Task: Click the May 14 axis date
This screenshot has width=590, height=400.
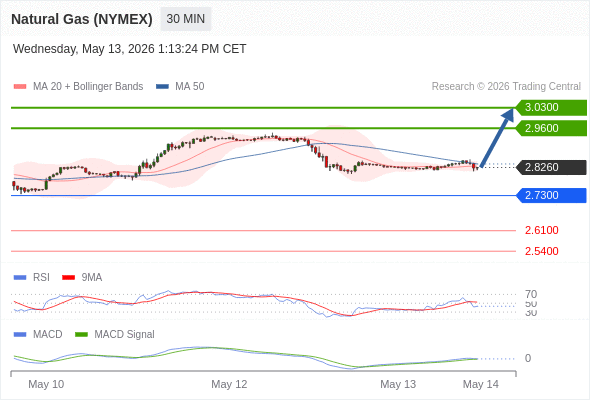Action: coord(481,384)
